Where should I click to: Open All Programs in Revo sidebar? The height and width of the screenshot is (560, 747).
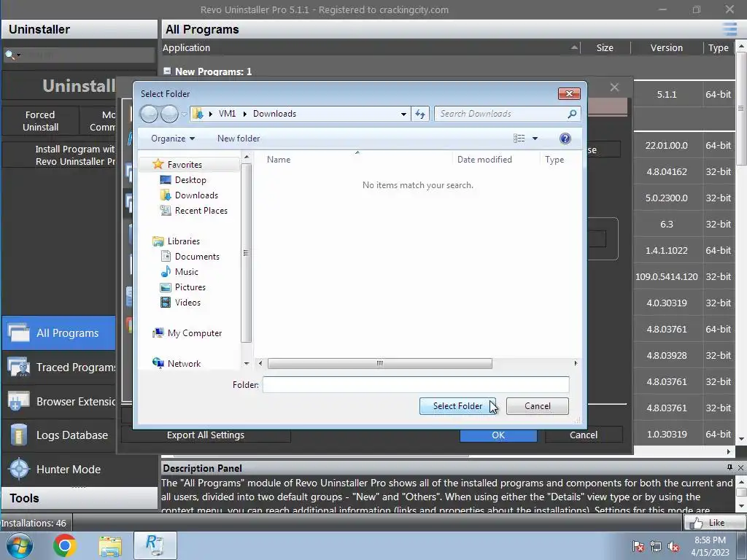pos(58,332)
